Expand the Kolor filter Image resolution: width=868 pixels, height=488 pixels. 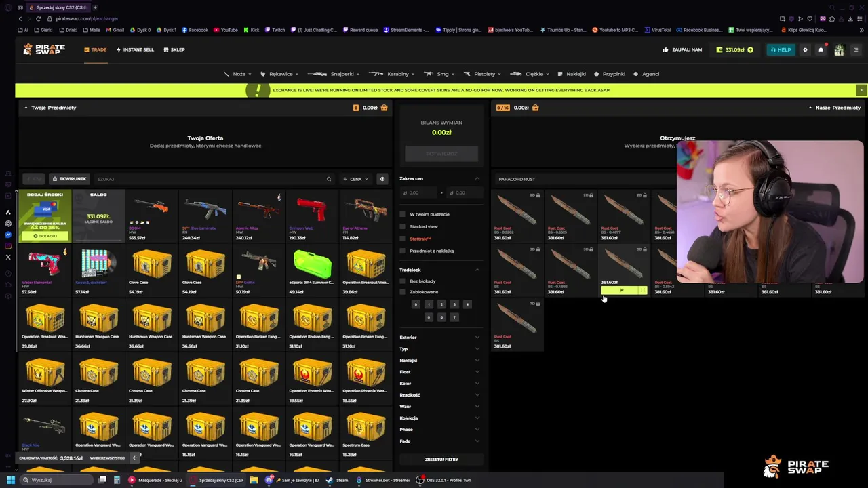click(439, 384)
